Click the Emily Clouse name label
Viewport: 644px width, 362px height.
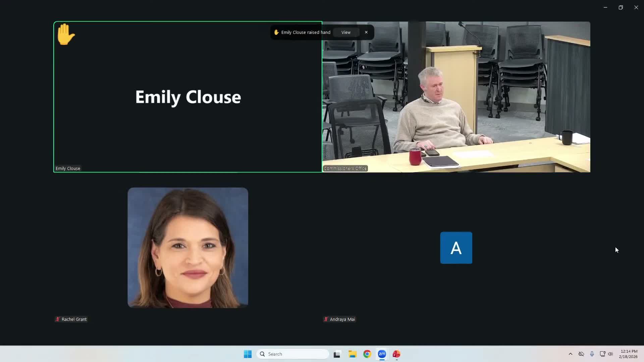68,169
